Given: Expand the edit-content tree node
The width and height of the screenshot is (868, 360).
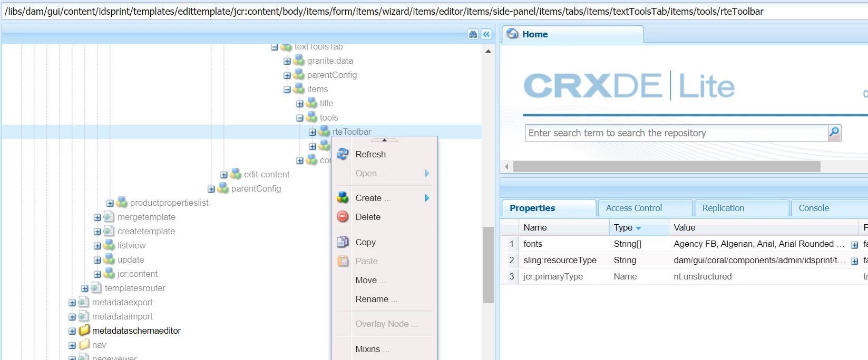Looking at the screenshot, I should coord(224,175).
